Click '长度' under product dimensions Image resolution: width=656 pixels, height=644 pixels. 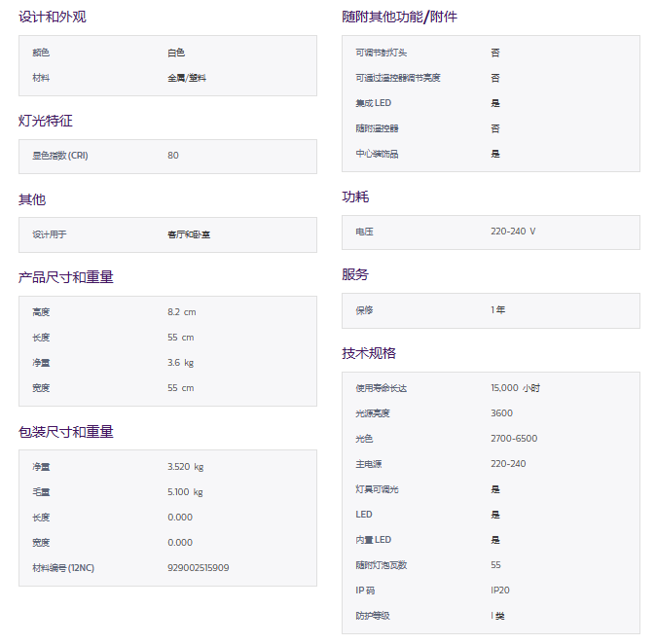tap(41, 338)
